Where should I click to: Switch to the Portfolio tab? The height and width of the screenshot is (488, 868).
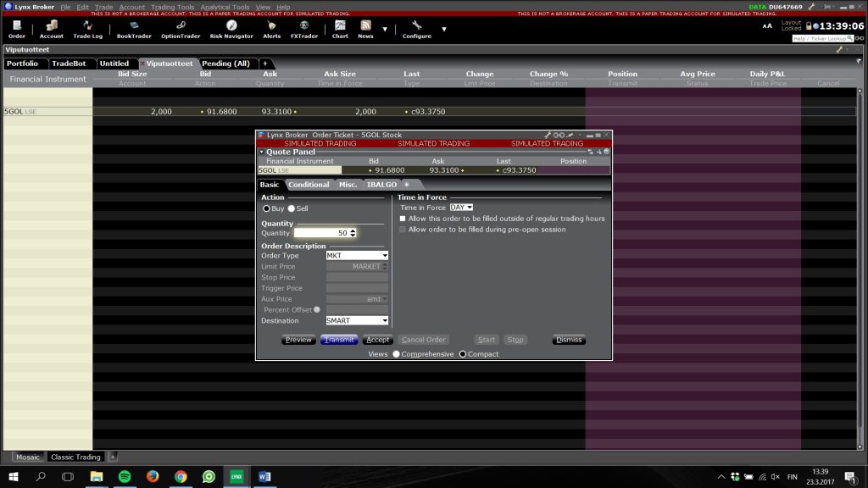click(x=23, y=64)
